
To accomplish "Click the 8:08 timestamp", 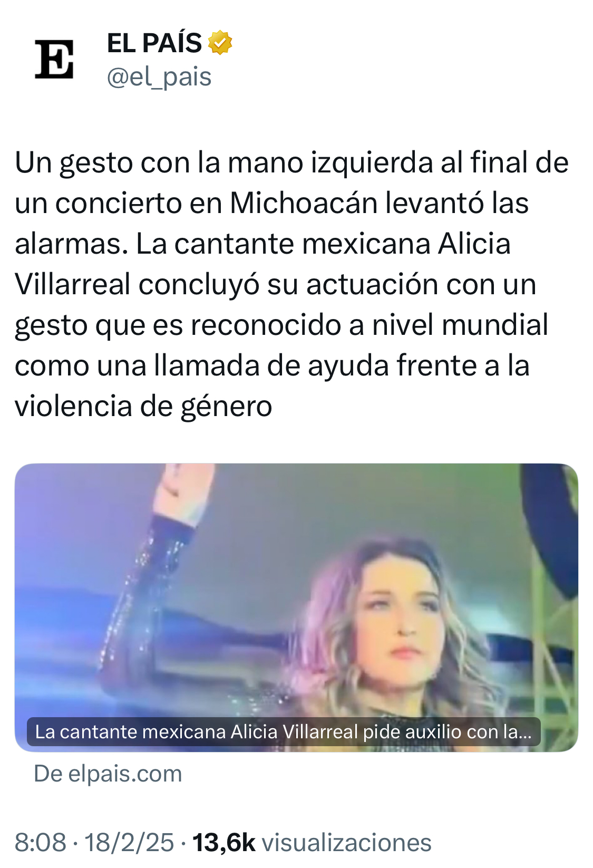I will click(x=41, y=842).
